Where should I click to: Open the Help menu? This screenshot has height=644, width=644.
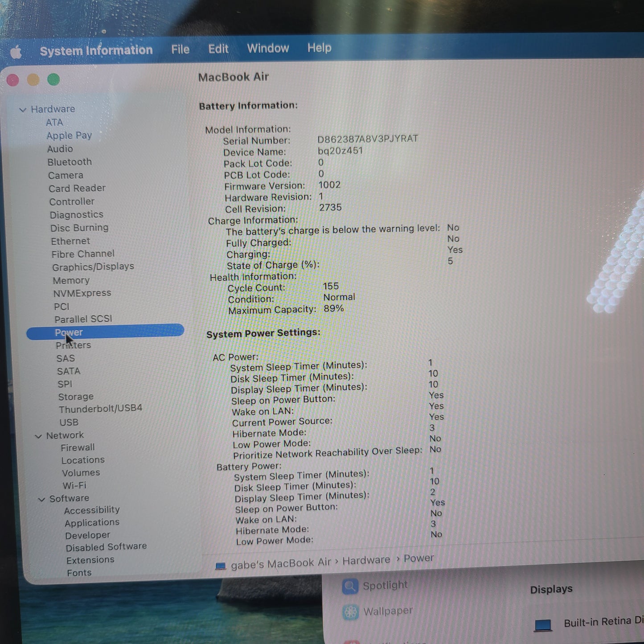[x=319, y=48]
